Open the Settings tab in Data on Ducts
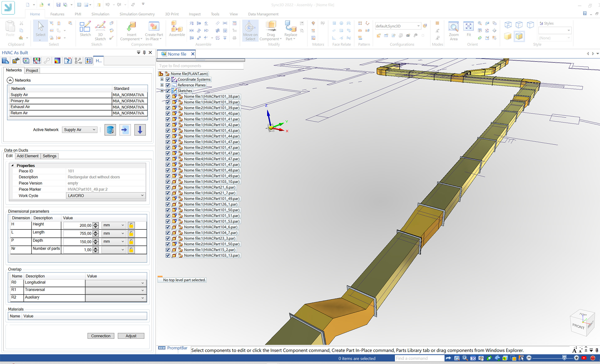Image resolution: width=600 pixels, height=364 pixels. point(49,156)
